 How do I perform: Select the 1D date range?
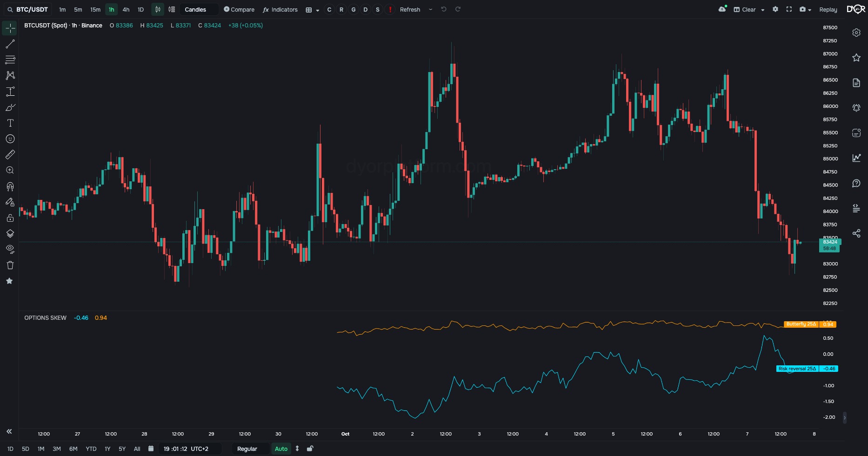(10, 449)
